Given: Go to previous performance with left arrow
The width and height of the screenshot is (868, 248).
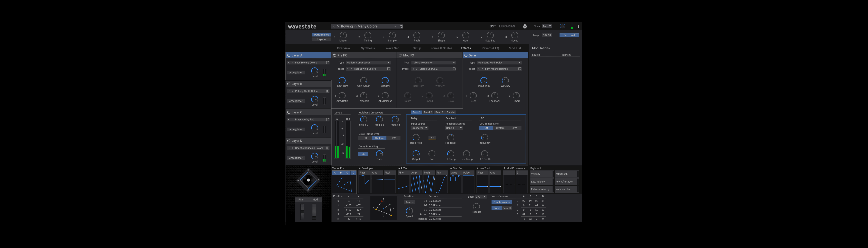Looking at the screenshot, I should [334, 26].
